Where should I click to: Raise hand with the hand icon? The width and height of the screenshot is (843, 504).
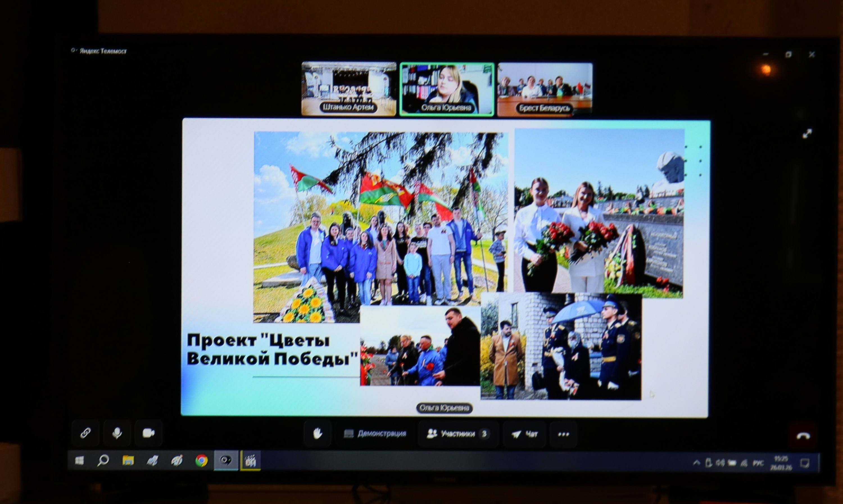[x=317, y=434]
